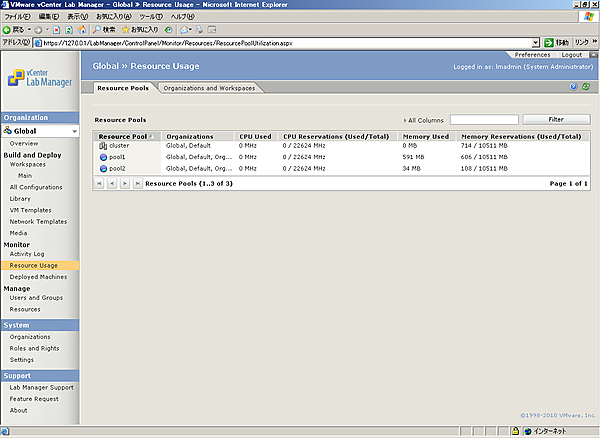The image size is (600, 438).
Task: Click the green refresh icon
Action: (x=585, y=88)
